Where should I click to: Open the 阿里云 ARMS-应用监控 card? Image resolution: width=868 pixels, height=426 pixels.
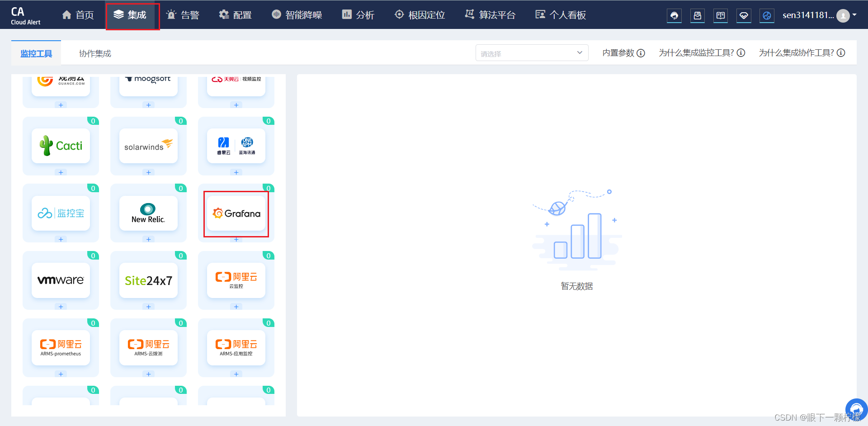(236, 348)
